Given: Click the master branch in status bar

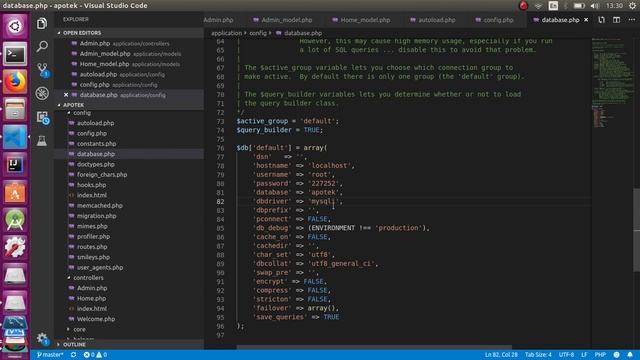Looking at the screenshot, I should click(50, 355).
